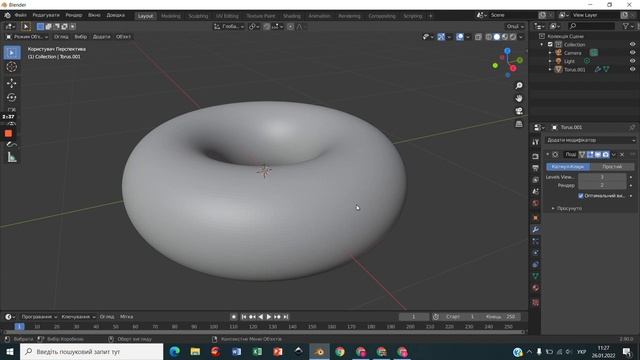Select the Cursor tool
This screenshot has height=360, width=640.
coord(11,67)
